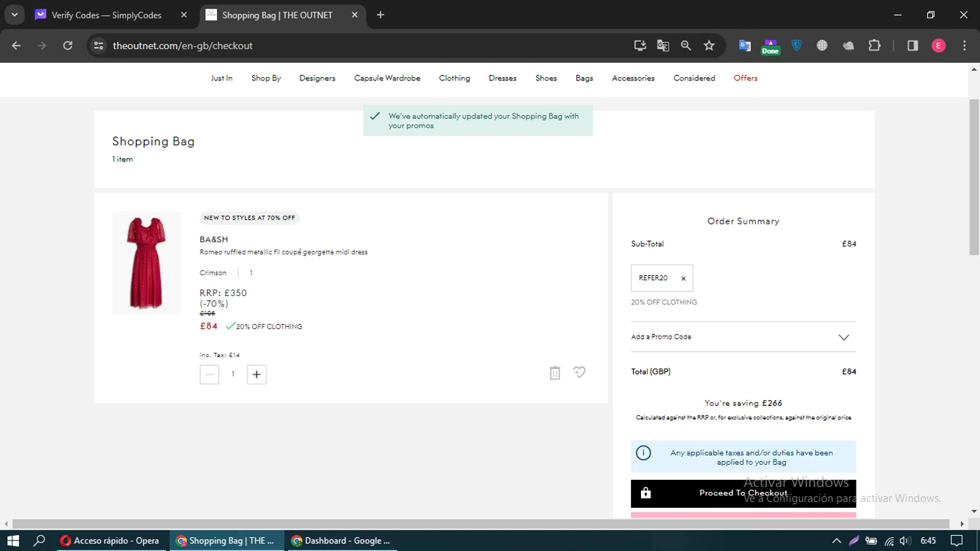Open the Offers menu
This screenshot has height=551, width=980.
[745, 78]
